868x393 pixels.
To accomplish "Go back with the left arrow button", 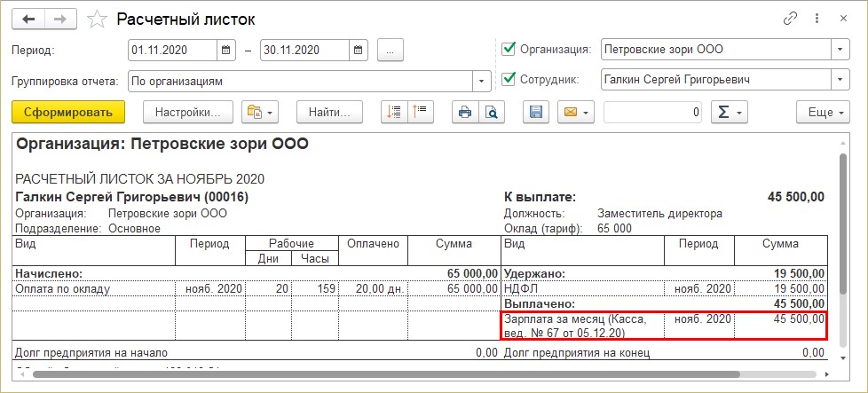I will click(x=28, y=20).
